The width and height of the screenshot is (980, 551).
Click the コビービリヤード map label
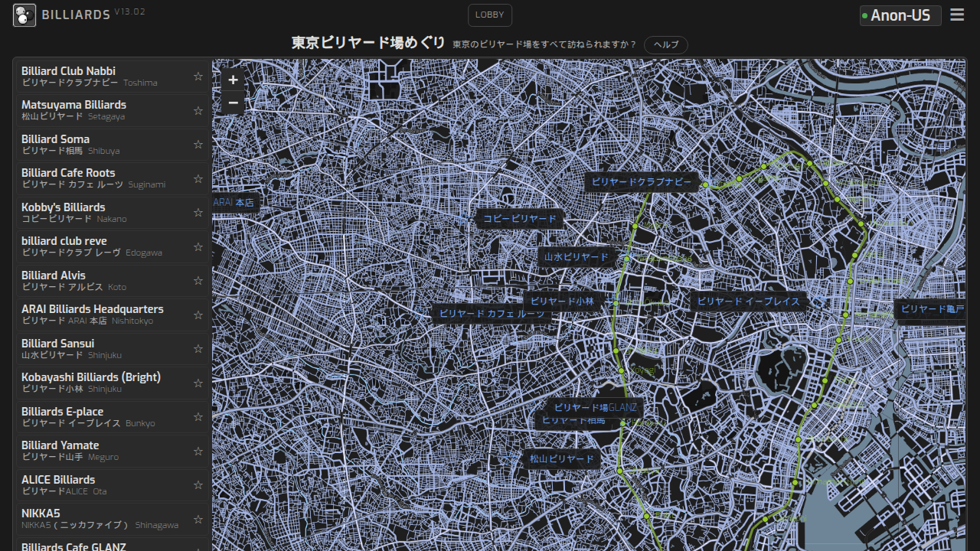pos(520,219)
